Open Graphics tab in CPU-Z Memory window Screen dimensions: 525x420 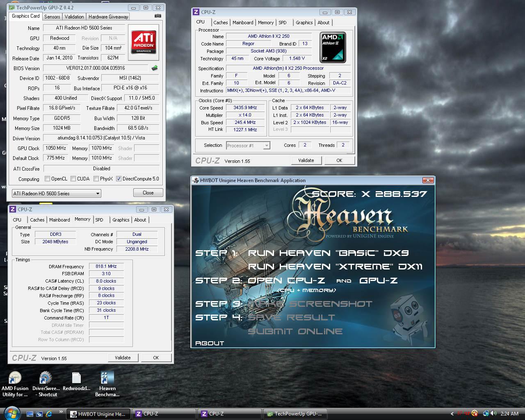tap(121, 220)
